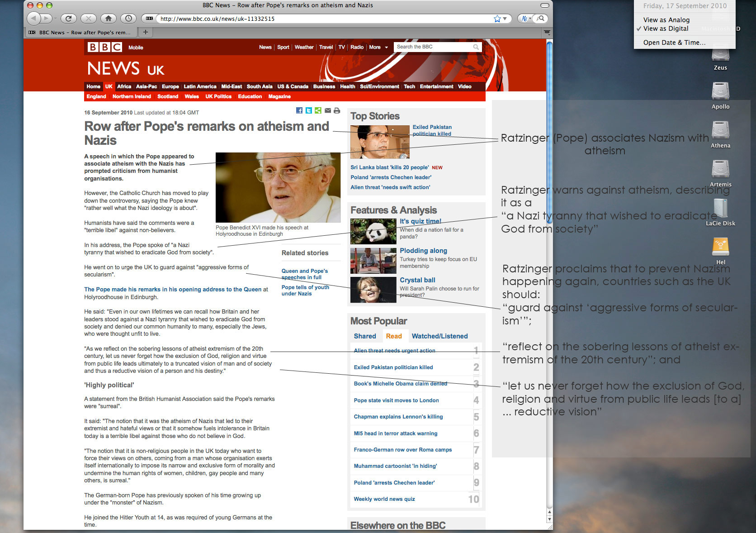This screenshot has height=533, width=756.
Task: Share the article on Facebook
Action: (299, 110)
